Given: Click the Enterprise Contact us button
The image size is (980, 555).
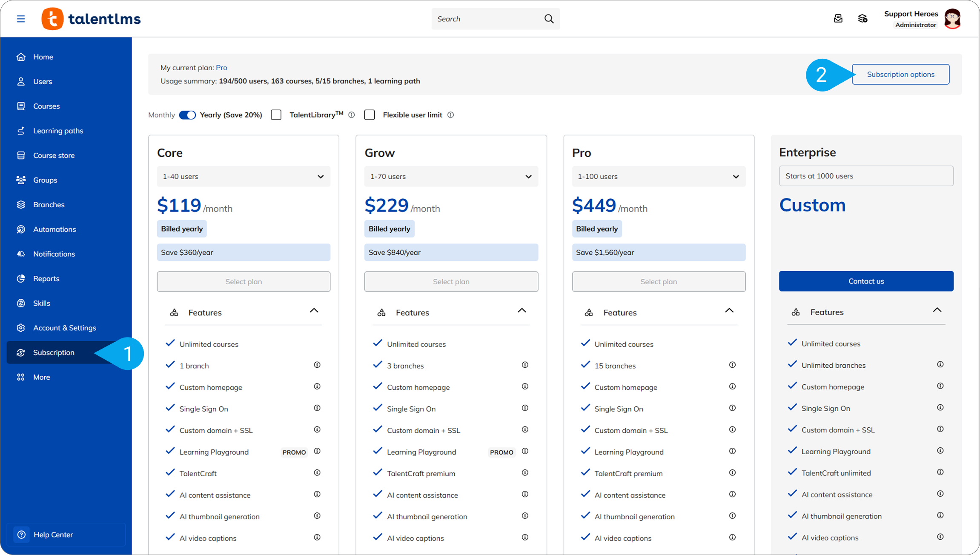Looking at the screenshot, I should [x=866, y=281].
